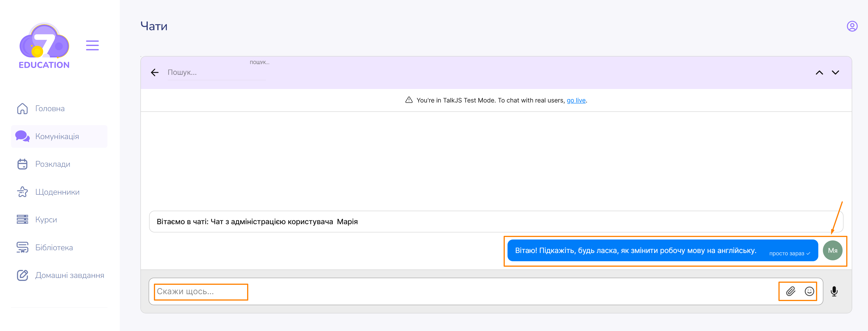Open the Щоденники menu item
The height and width of the screenshot is (331, 868).
pos(59,192)
